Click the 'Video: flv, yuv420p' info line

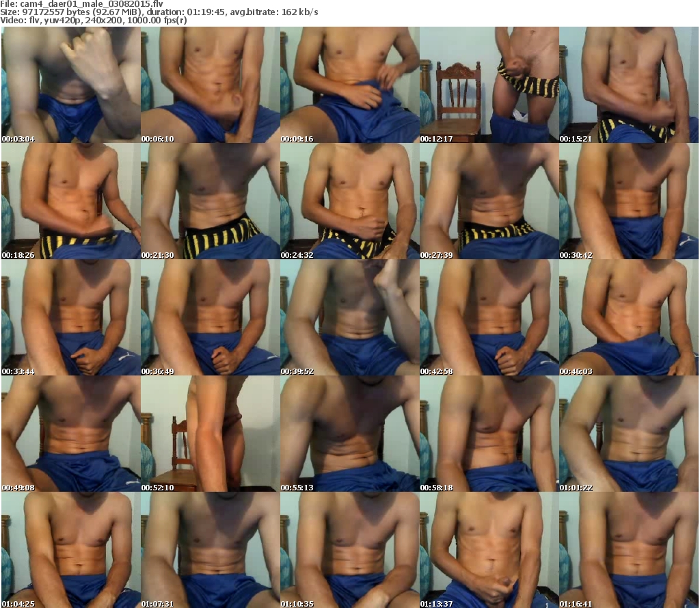click(x=93, y=21)
